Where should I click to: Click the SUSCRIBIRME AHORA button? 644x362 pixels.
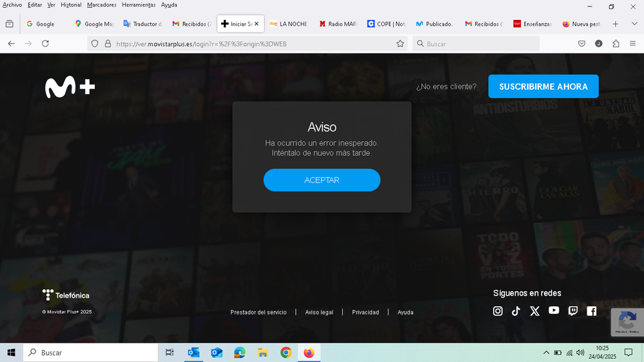coord(543,86)
